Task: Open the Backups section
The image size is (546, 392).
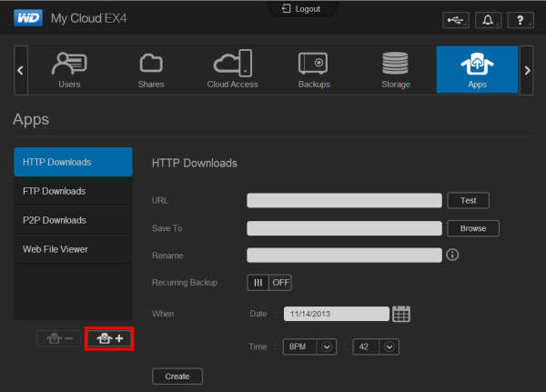Action: point(314,70)
